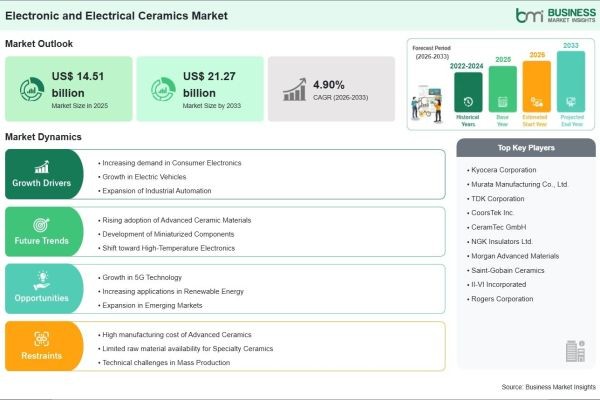The height and width of the screenshot is (400, 600).
Task: Click Morgan Advanced Materials entry
Action: coord(513,256)
